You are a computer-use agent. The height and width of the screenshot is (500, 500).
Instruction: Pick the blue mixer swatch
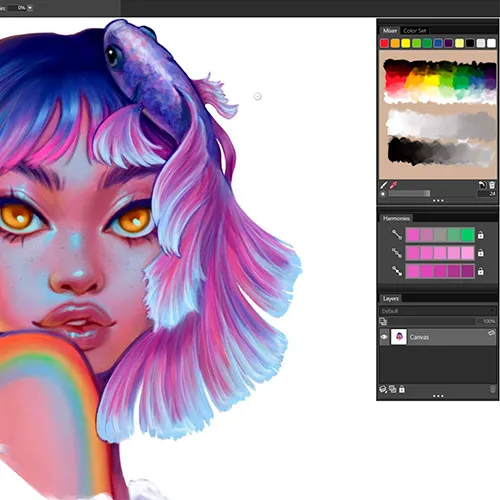(x=438, y=43)
